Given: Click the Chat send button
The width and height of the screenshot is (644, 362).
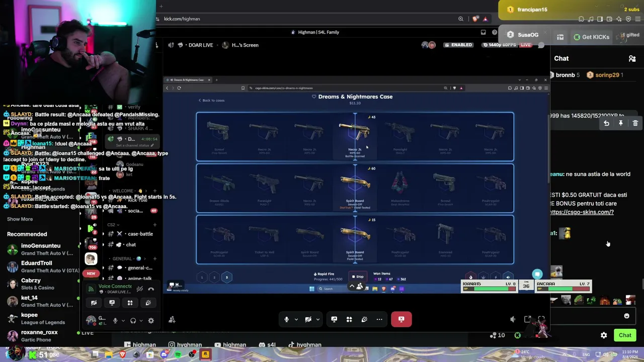Looking at the screenshot, I should click(625, 335).
